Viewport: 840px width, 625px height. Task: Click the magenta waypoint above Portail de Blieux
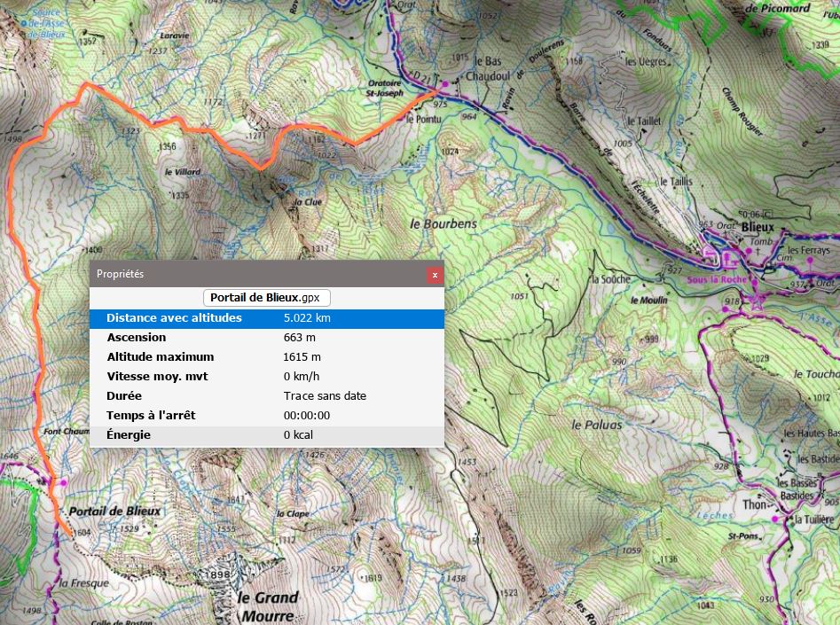point(62,482)
